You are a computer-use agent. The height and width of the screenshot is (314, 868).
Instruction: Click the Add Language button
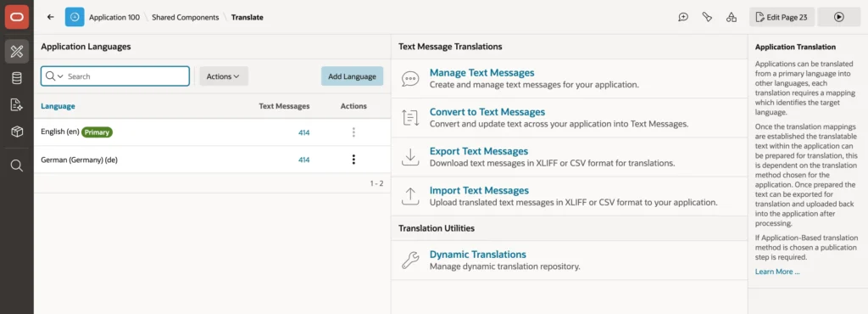click(x=352, y=76)
